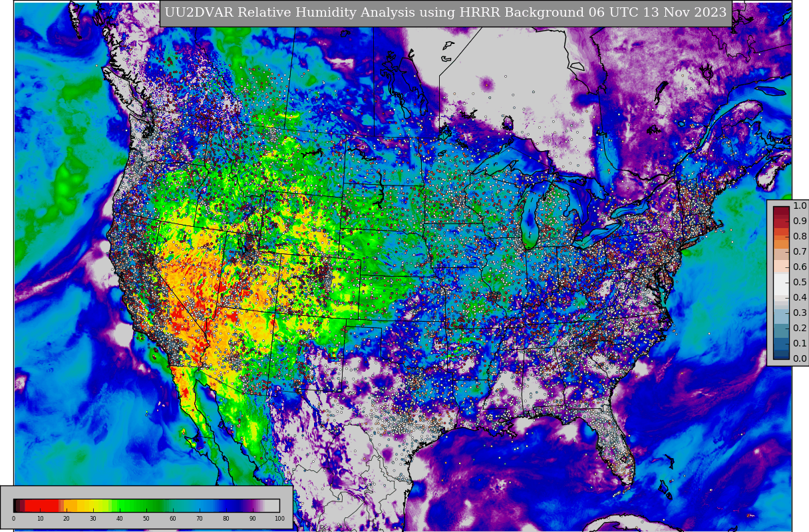The width and height of the screenshot is (809, 532).
Task: Click the '1.0' label on vertical colorbar
Action: pos(800,205)
